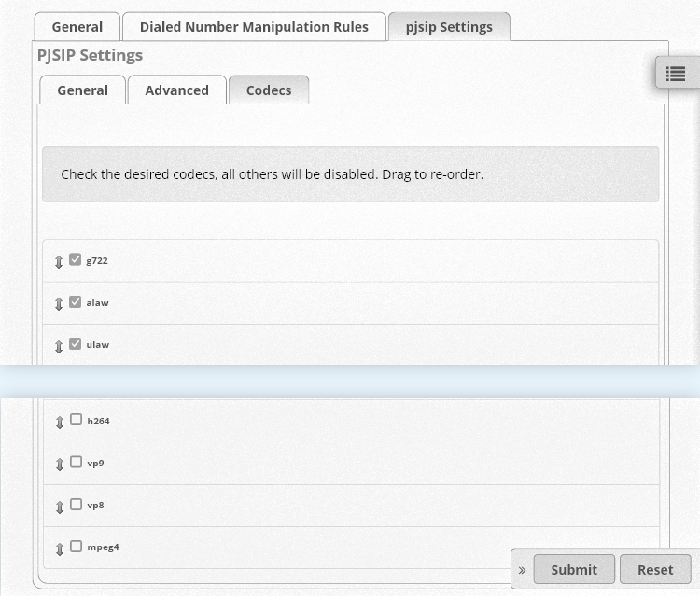The width and height of the screenshot is (700, 596).
Task: Click the alaw reorder arrow handle
Action: point(59,304)
